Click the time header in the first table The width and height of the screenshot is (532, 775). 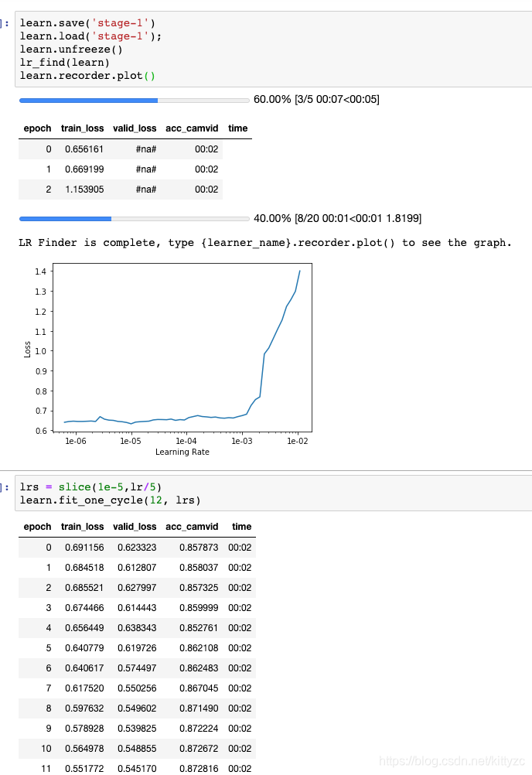tap(237, 128)
